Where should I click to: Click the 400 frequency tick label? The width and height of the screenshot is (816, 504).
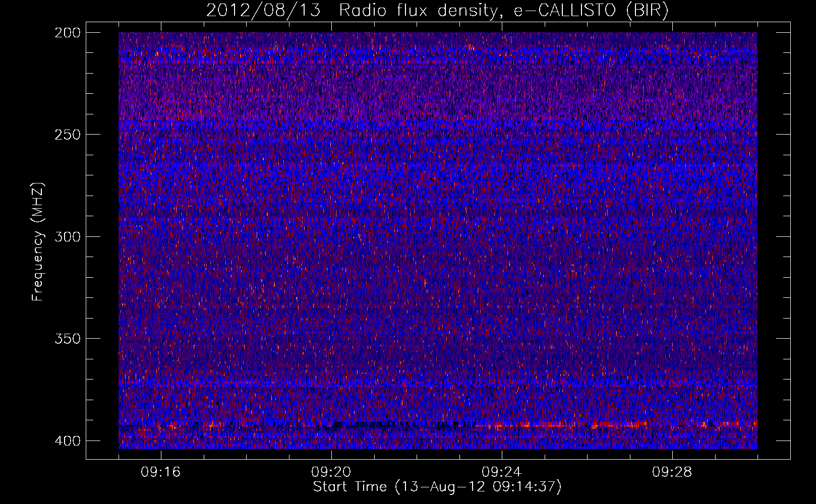67,441
